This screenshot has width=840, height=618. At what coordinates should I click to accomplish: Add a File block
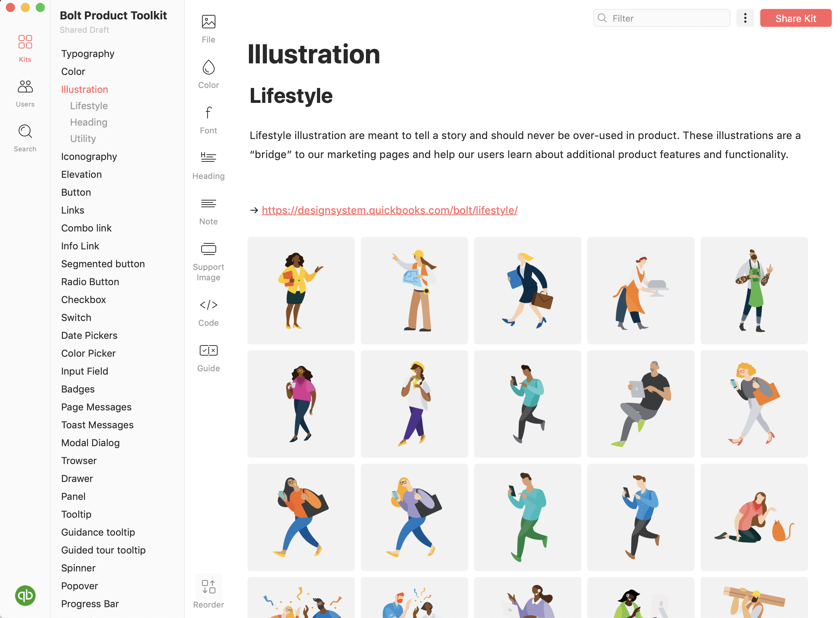tap(208, 29)
